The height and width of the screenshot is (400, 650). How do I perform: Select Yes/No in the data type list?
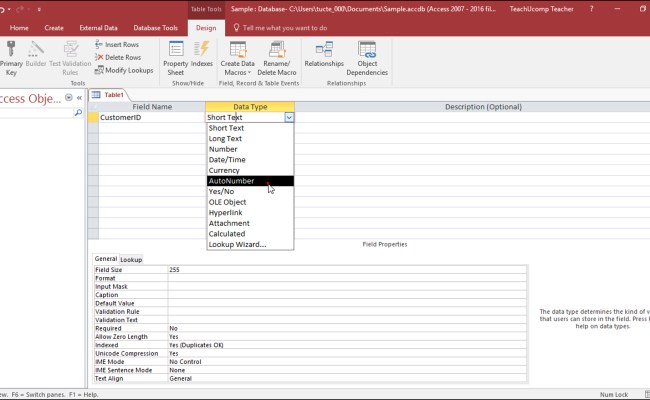pyautogui.click(x=250, y=192)
